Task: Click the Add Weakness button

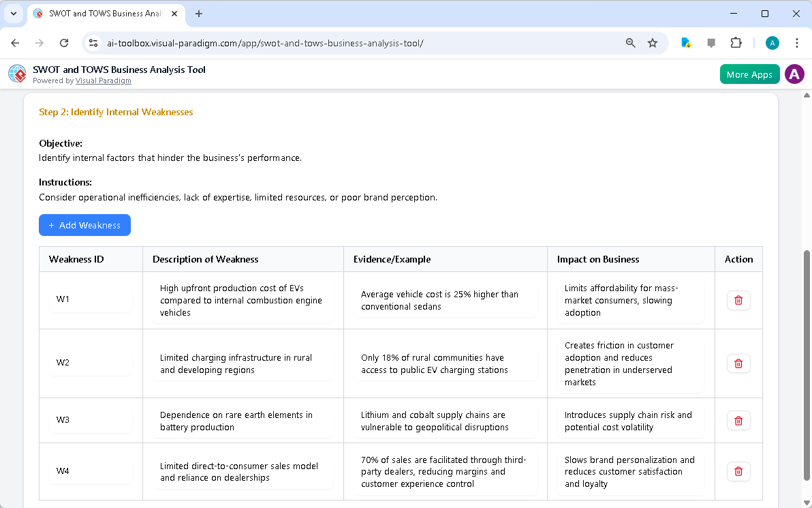Action: (x=84, y=225)
